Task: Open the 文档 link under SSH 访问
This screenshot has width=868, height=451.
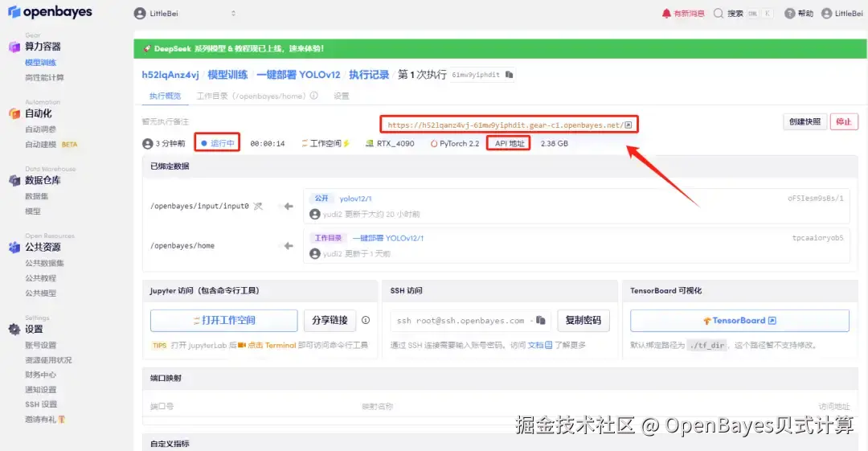Action: pos(540,345)
